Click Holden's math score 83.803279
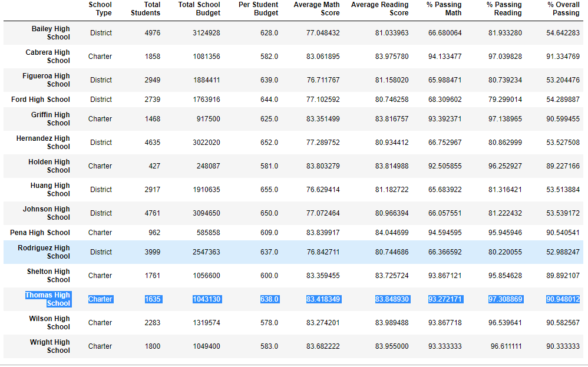The height and width of the screenshot is (367, 588). tap(323, 166)
